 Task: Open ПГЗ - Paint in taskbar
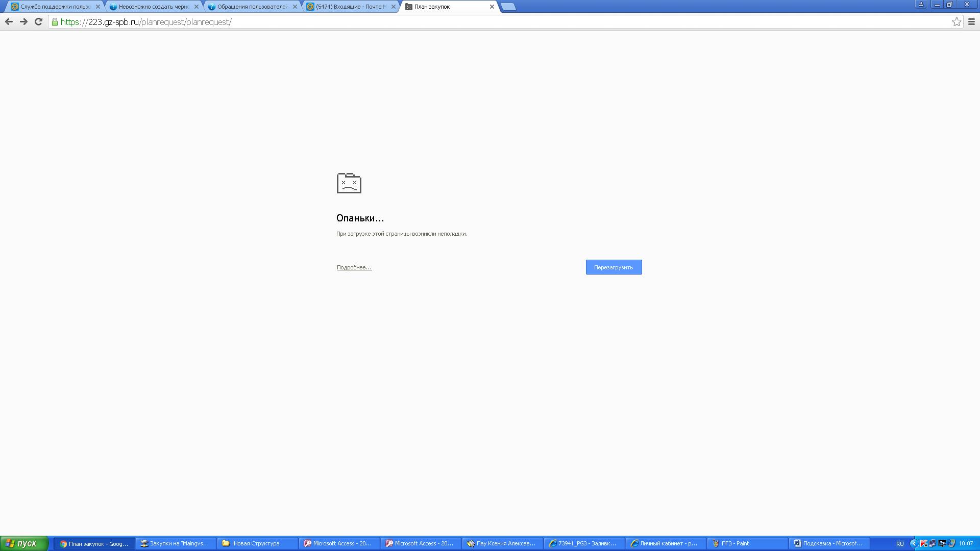point(747,543)
